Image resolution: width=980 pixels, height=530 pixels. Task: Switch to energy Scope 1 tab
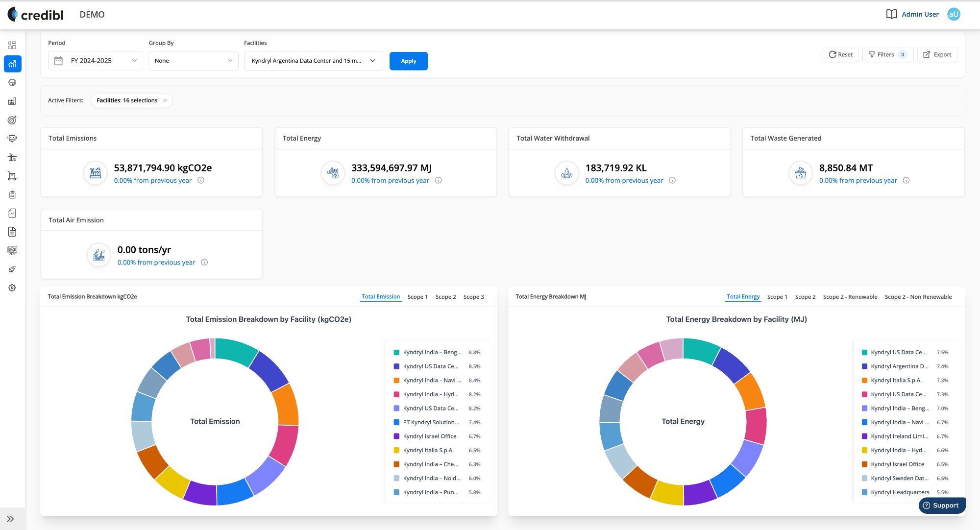click(777, 297)
